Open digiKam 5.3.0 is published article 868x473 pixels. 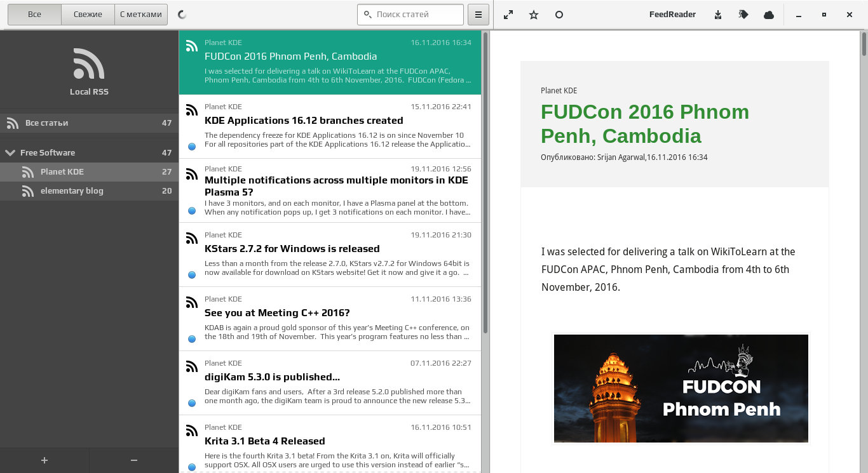[x=330, y=383]
